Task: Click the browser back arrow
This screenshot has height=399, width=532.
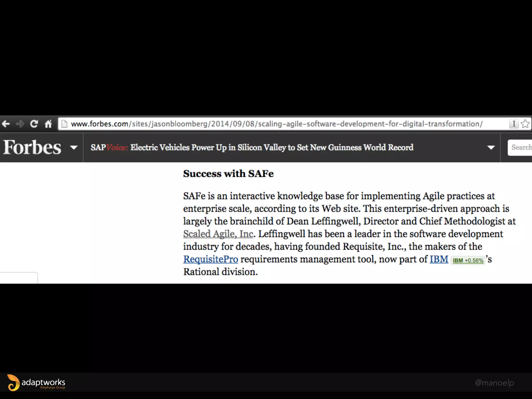Action: [x=6, y=124]
